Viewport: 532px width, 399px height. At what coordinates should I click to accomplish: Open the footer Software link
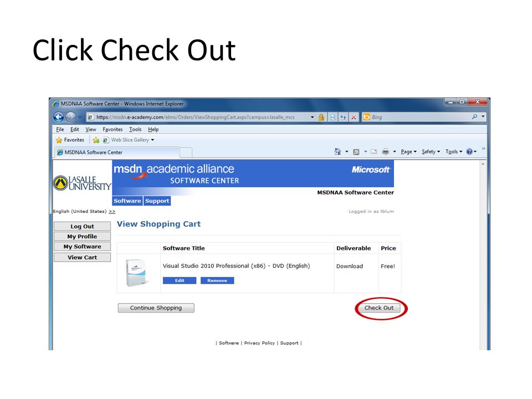click(x=229, y=343)
